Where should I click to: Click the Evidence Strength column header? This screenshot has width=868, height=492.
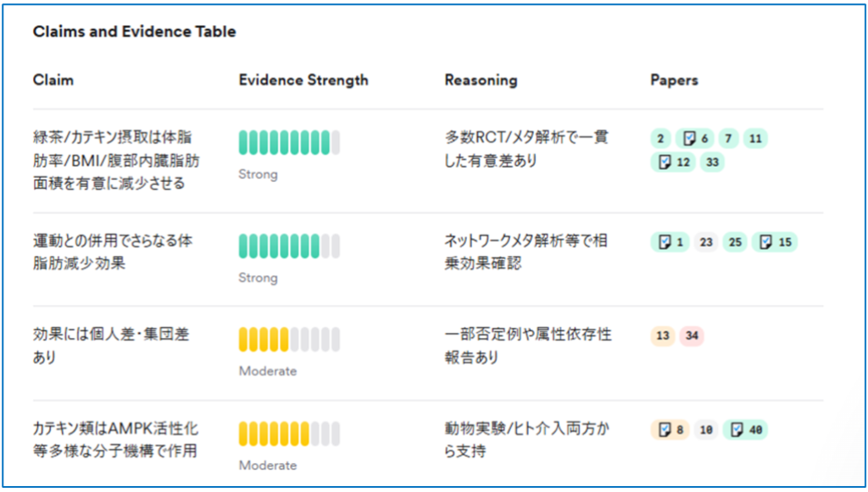pyautogui.click(x=303, y=80)
